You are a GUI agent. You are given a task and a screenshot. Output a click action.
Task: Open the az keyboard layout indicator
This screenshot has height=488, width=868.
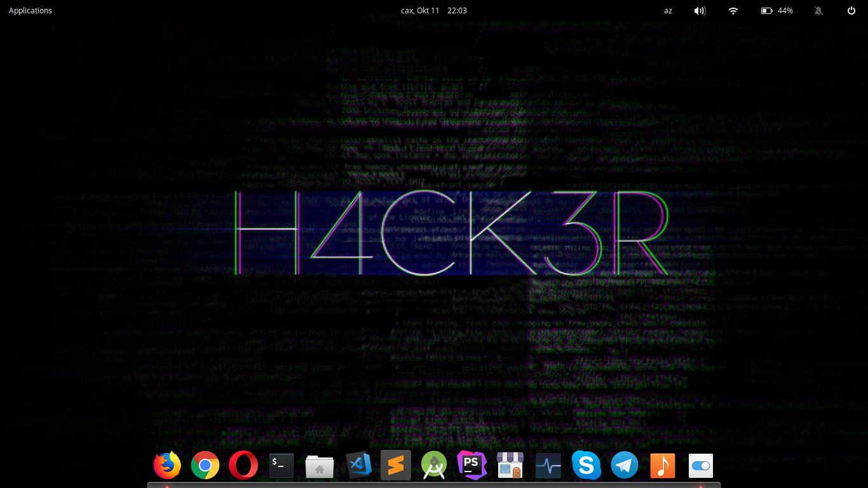668,10
